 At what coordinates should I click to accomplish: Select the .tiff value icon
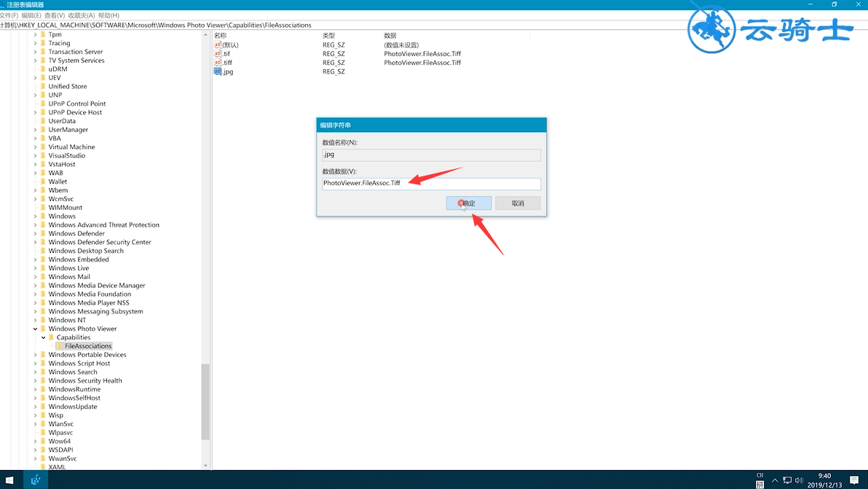(x=218, y=63)
